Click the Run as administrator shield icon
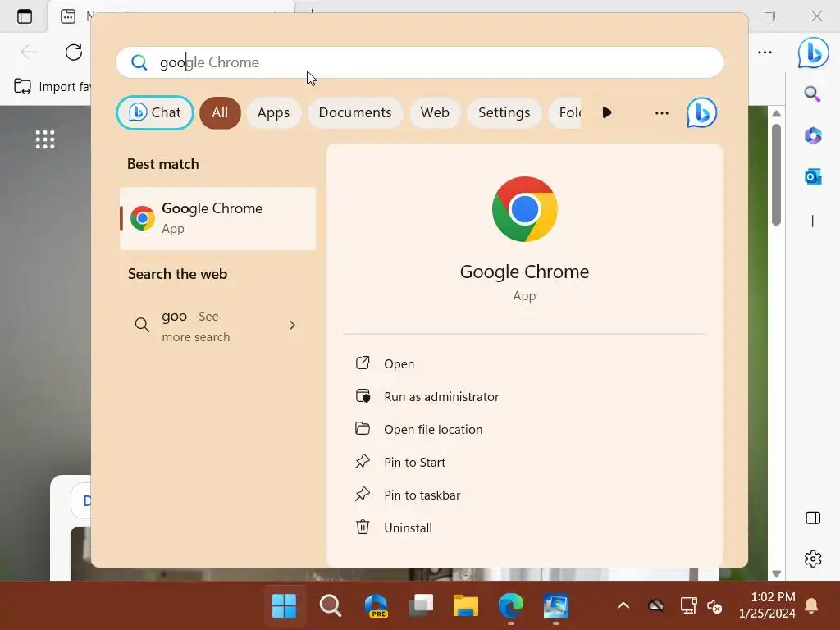Viewport: 840px width, 630px height. click(x=363, y=396)
